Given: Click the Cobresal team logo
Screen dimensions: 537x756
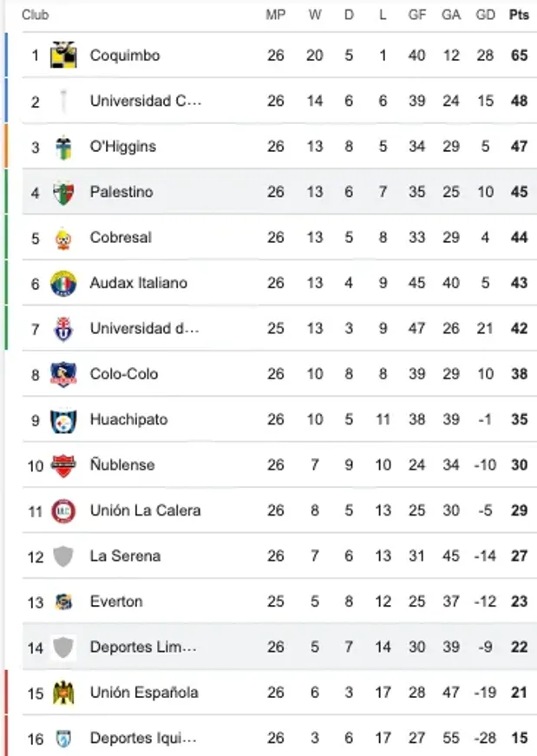Looking at the screenshot, I should [x=63, y=237].
